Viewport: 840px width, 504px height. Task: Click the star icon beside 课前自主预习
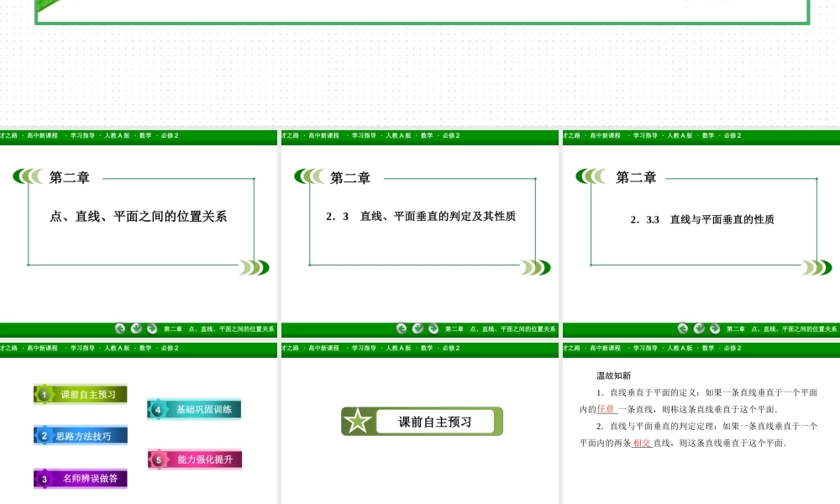point(360,422)
